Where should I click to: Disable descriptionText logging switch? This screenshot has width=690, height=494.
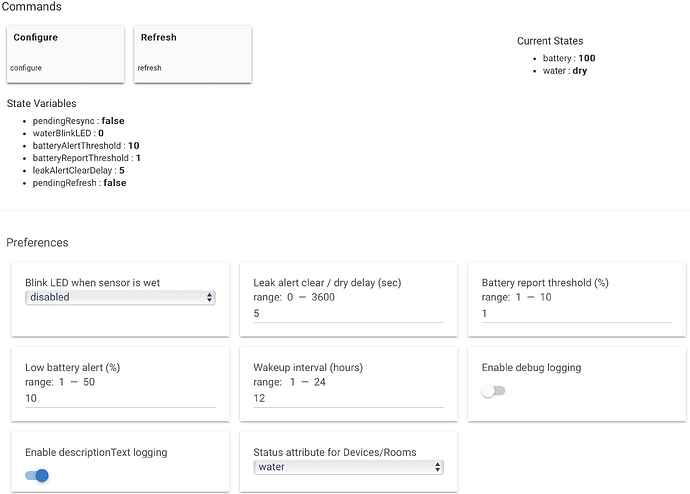point(37,475)
